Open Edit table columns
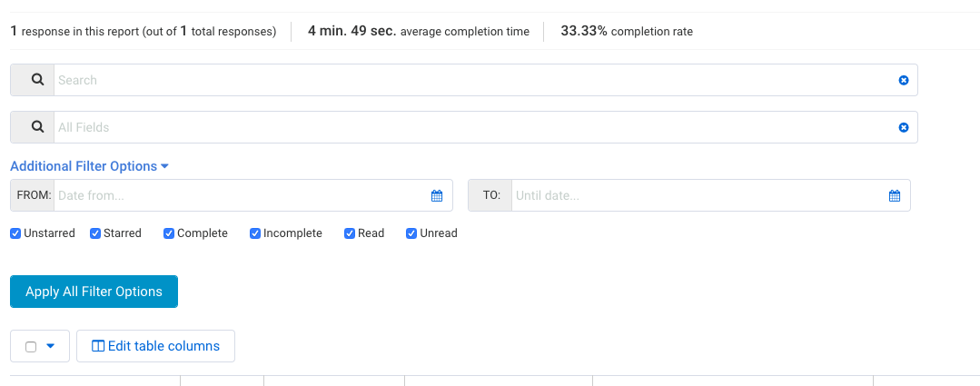This screenshot has width=980, height=386. point(155,346)
